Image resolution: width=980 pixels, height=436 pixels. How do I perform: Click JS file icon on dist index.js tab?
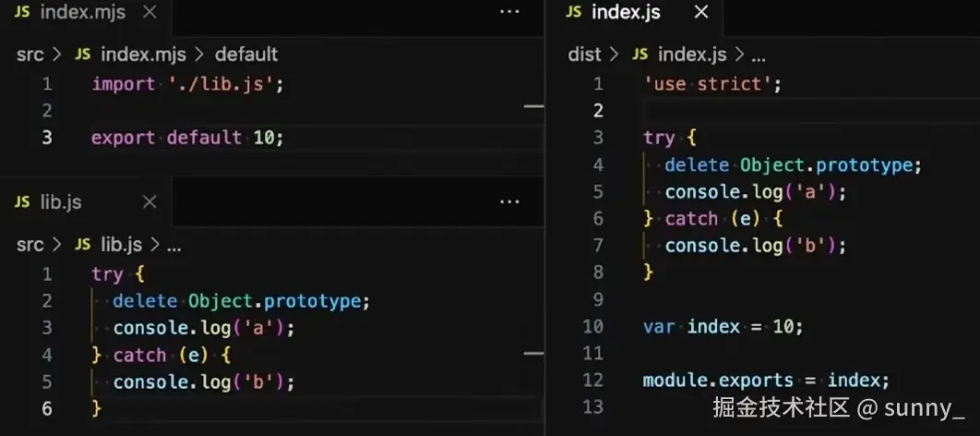click(x=574, y=12)
